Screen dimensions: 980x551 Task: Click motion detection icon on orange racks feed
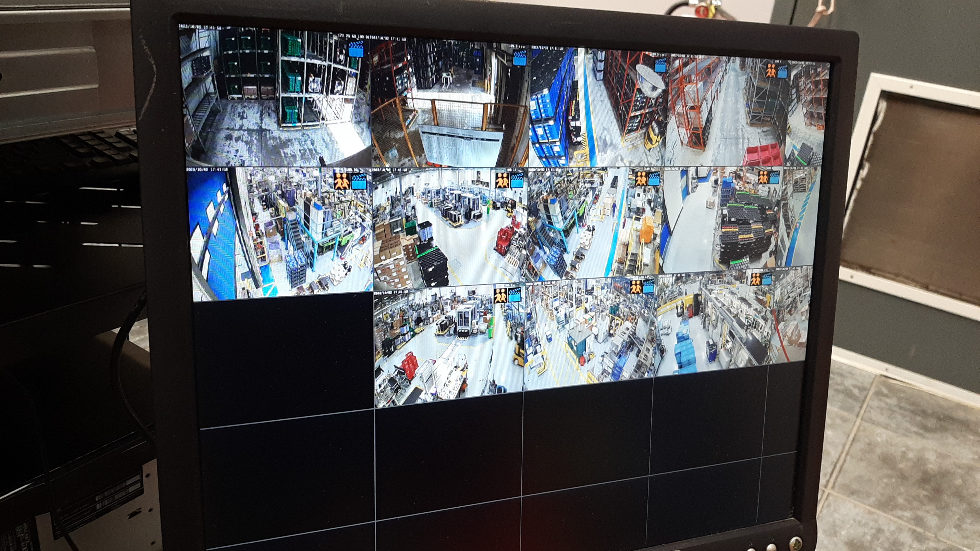click(771, 71)
